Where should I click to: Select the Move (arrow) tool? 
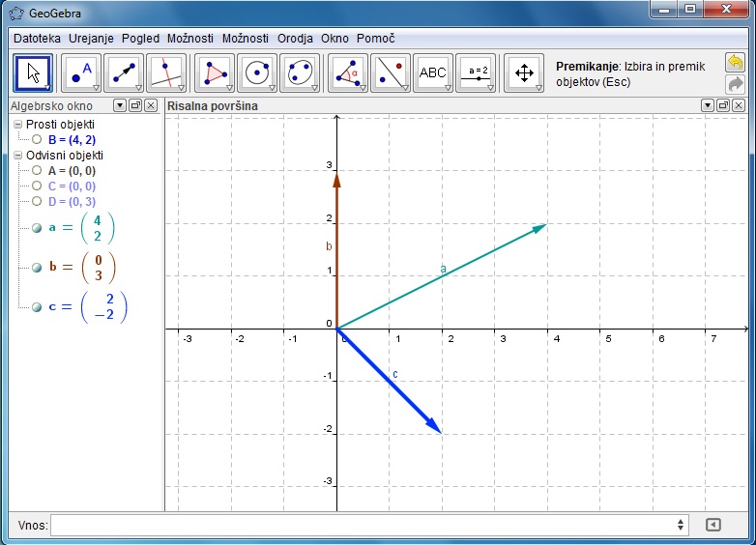coord(33,72)
